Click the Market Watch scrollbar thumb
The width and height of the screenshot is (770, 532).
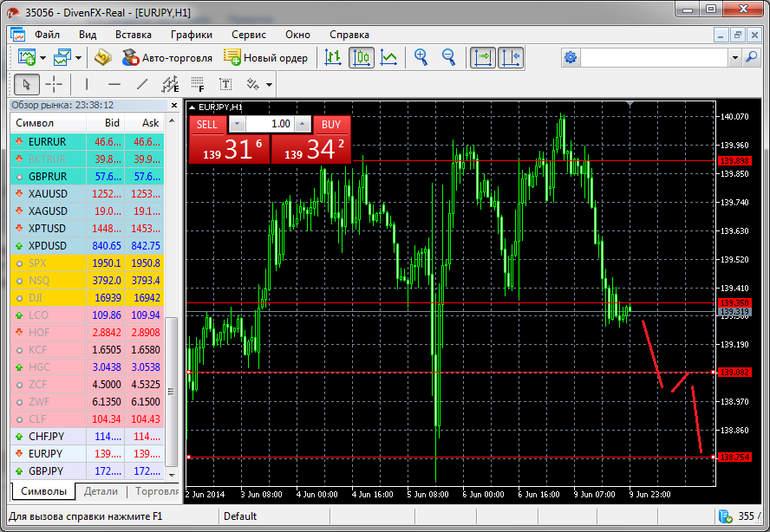tap(171, 392)
